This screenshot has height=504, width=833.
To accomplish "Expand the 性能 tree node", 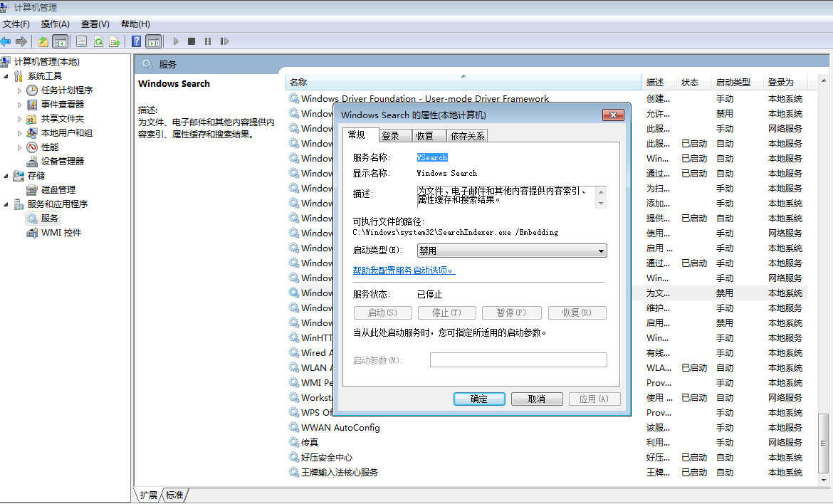I will coord(20,147).
